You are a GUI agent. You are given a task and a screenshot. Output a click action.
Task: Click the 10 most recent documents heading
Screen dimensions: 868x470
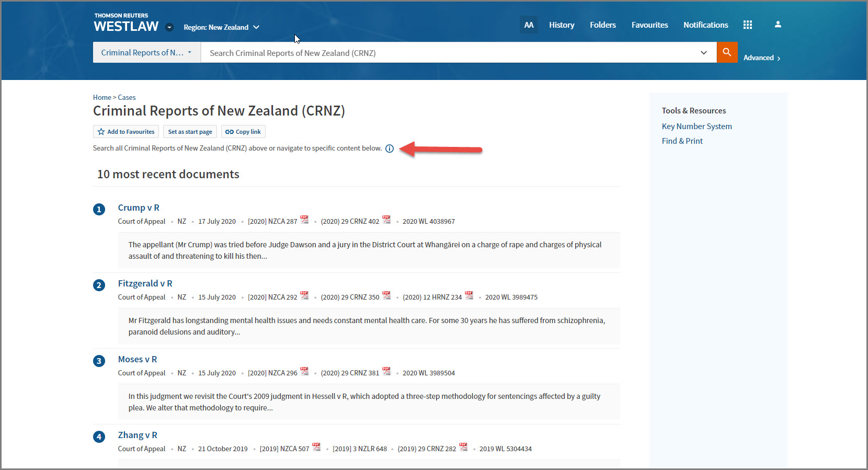pyautogui.click(x=168, y=174)
